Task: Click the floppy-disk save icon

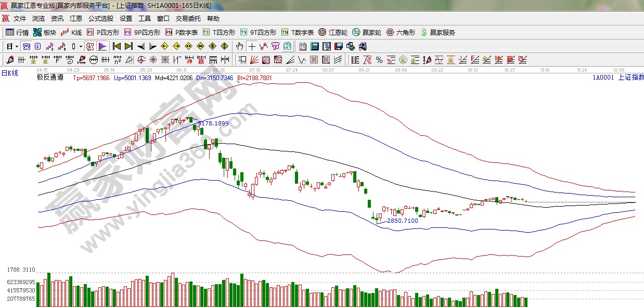Action: [339, 46]
